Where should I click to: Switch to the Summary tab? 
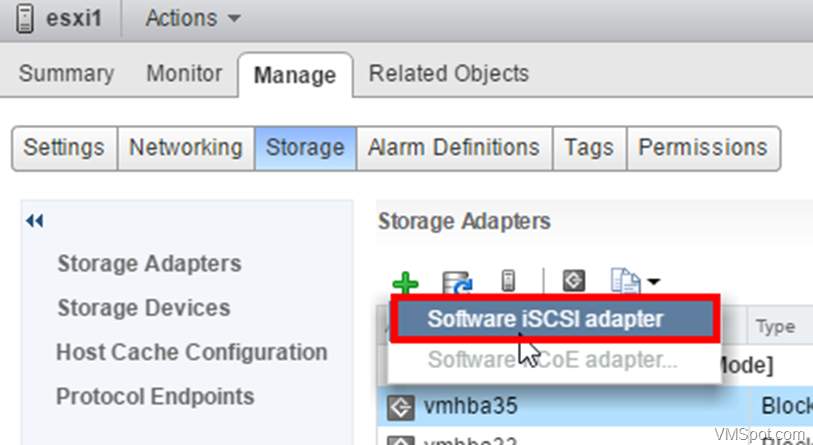[x=66, y=73]
